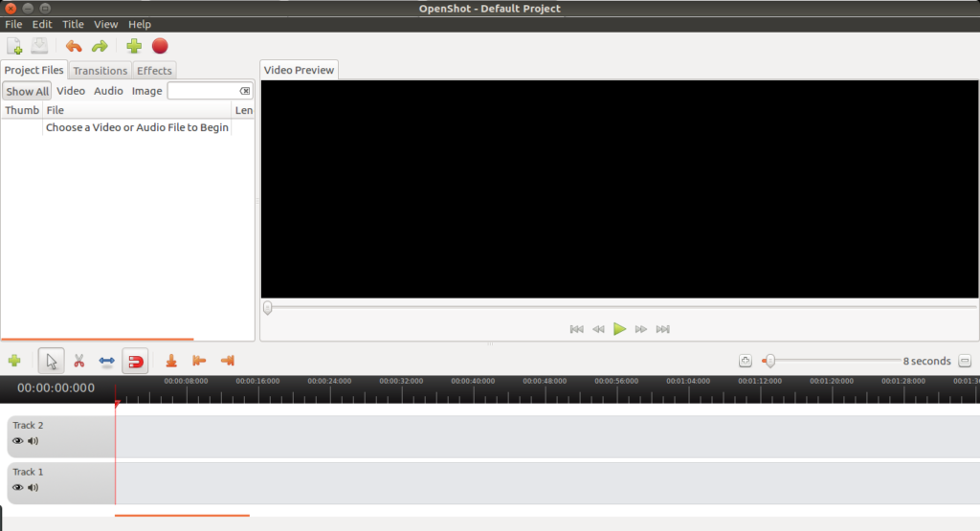Filter project files by Image

coord(146,91)
